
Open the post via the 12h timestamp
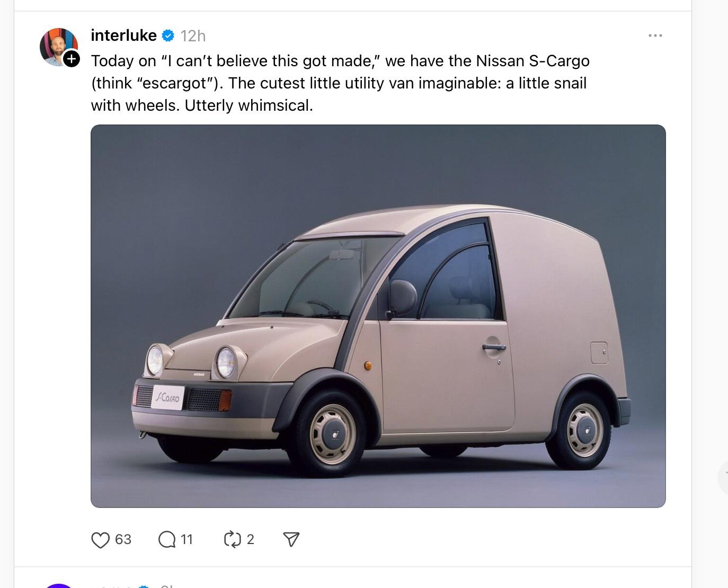point(193,36)
